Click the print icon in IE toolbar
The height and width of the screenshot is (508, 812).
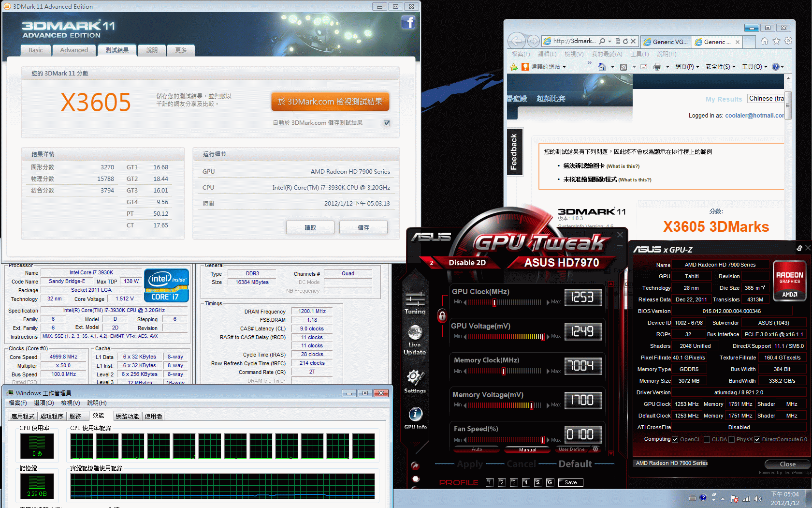click(x=657, y=67)
